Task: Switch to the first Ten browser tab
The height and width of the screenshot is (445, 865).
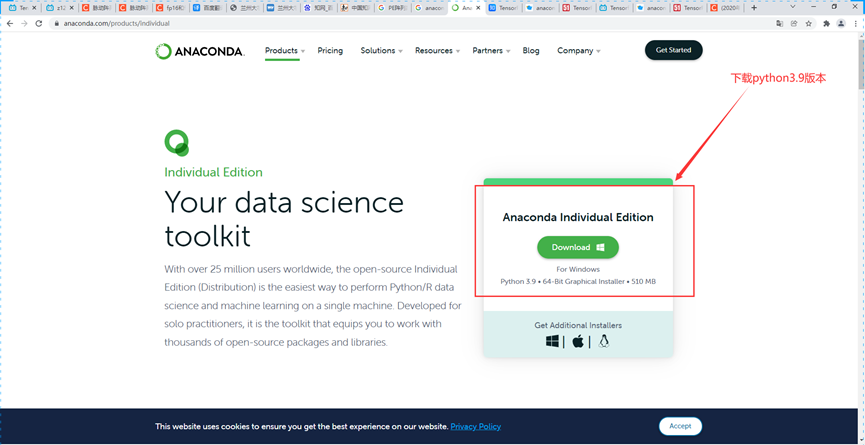Action: [x=23, y=8]
